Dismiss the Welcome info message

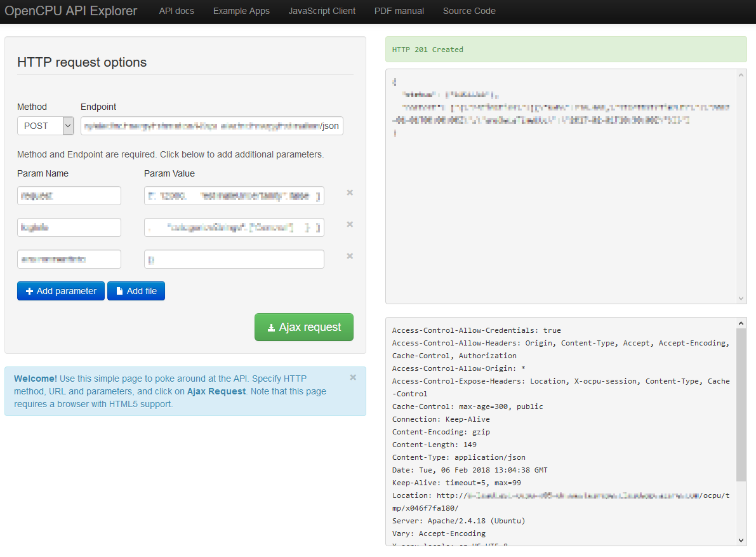click(352, 377)
